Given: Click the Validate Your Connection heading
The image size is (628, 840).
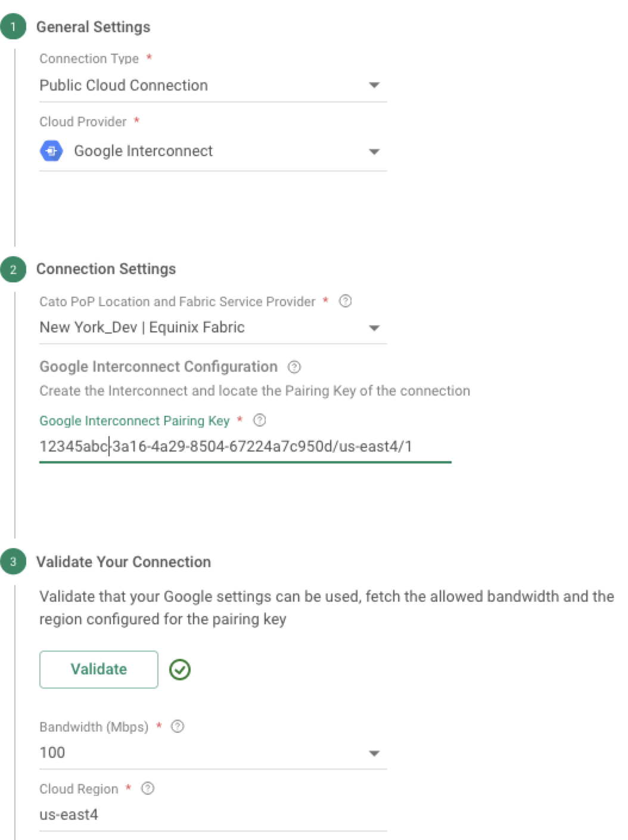Looking at the screenshot, I should coord(125,561).
